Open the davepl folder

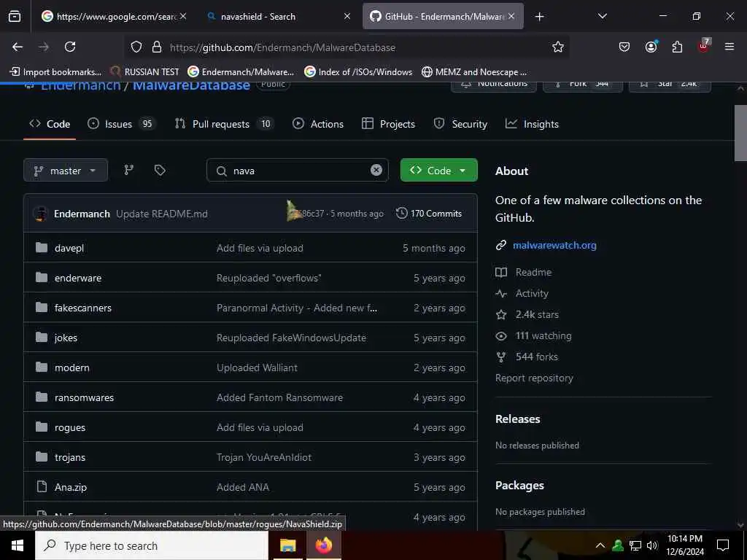click(x=69, y=248)
